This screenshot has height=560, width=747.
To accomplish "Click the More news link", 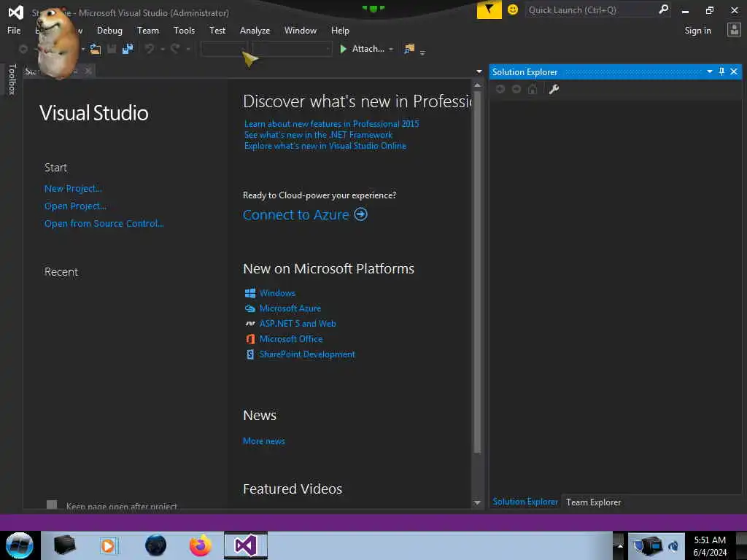I will (x=264, y=441).
